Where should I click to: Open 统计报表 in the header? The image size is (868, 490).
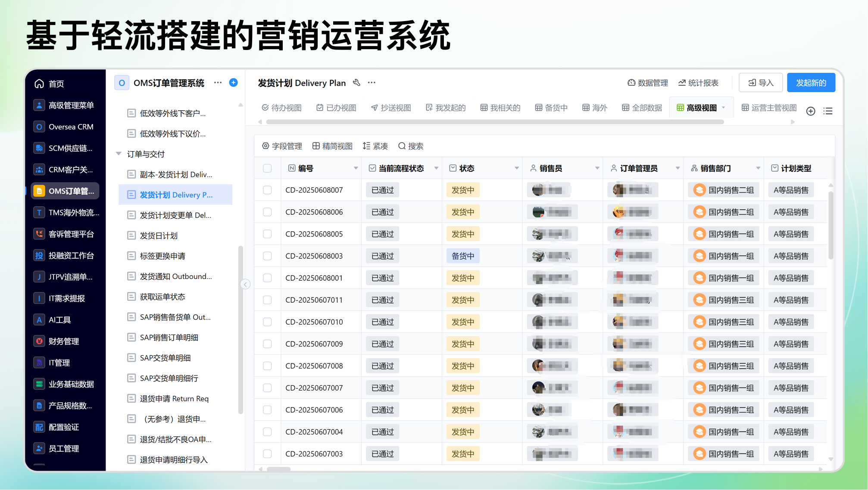698,83
